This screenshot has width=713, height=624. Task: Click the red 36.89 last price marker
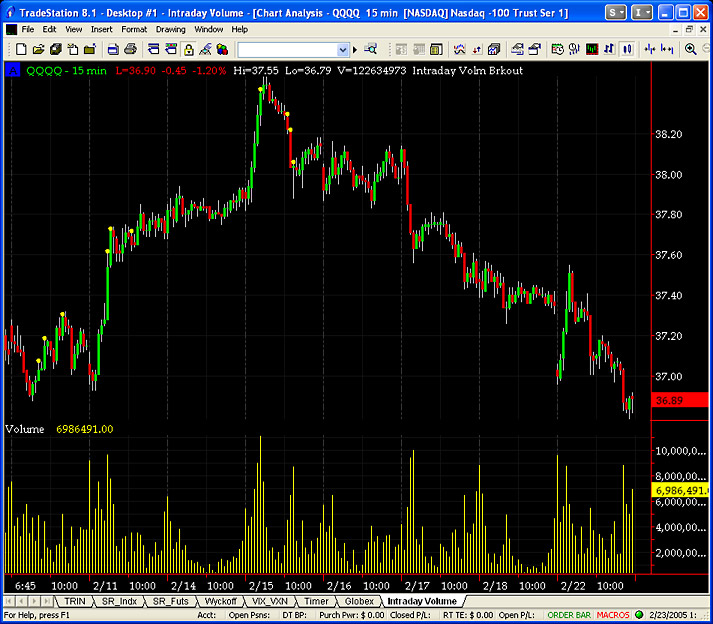tap(679, 400)
